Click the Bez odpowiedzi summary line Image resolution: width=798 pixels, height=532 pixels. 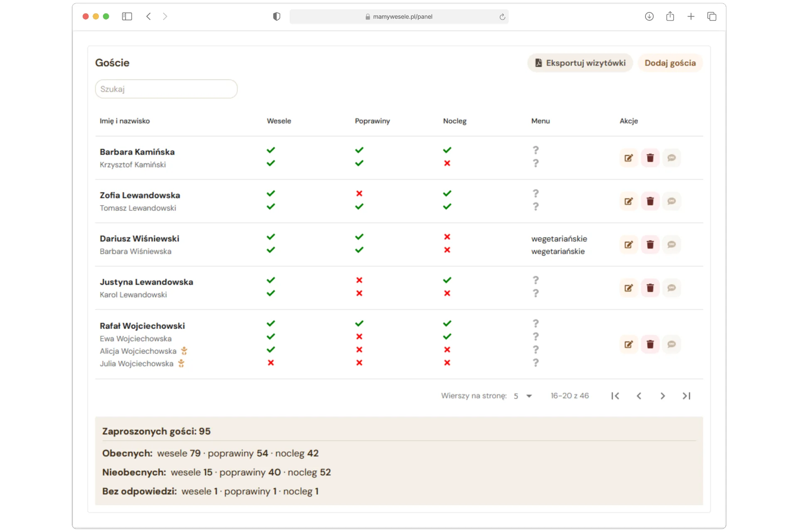210,491
